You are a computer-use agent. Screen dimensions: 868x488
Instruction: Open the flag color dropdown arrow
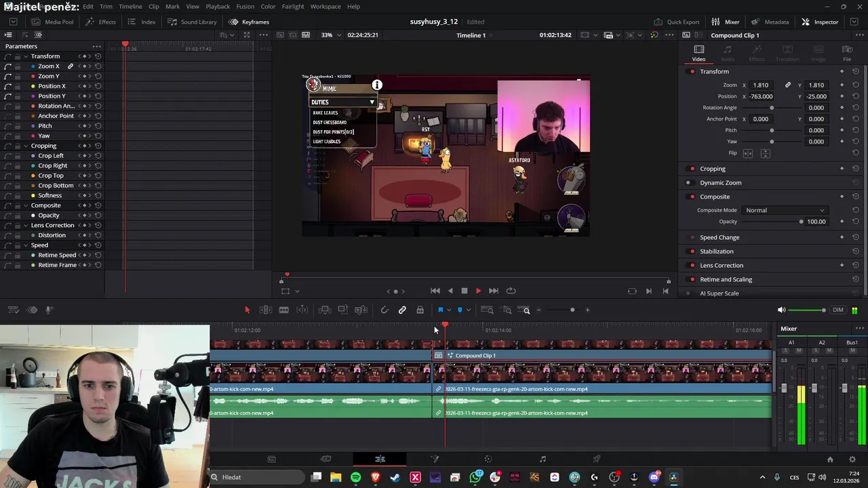448,310
